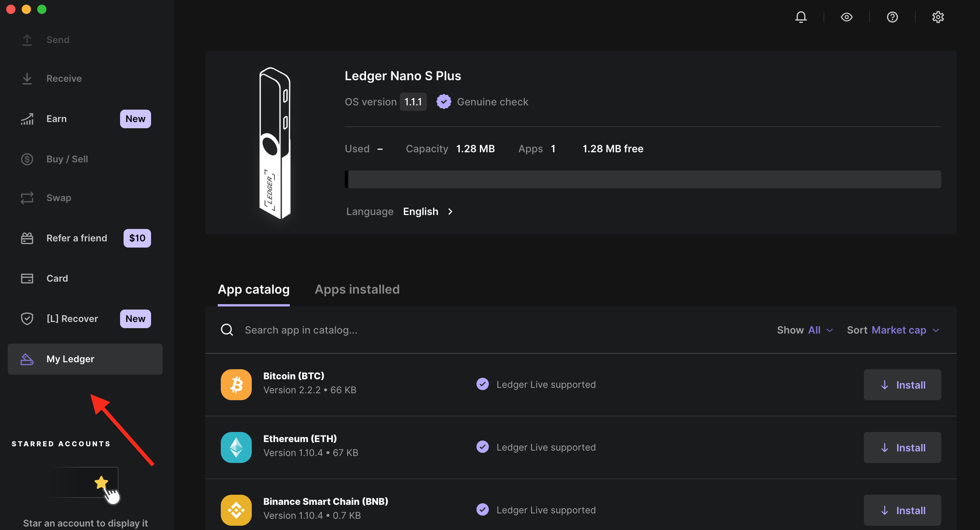This screenshot has height=530, width=980.
Task: Open the notifications bell icon
Action: point(801,17)
